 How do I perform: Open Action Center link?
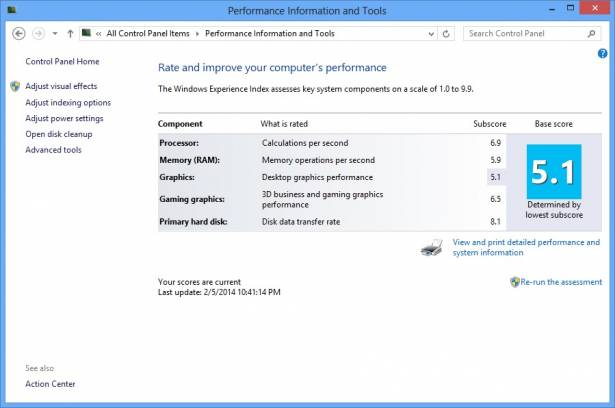(50, 384)
